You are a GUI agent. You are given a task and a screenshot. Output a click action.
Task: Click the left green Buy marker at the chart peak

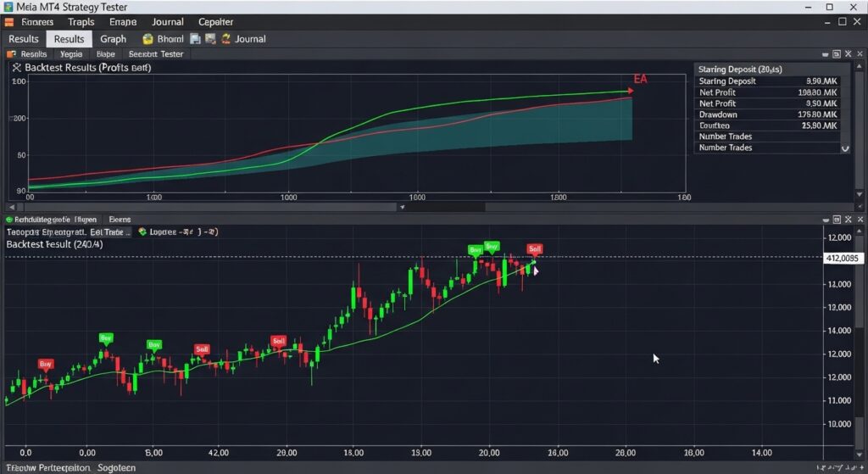pyautogui.click(x=475, y=250)
